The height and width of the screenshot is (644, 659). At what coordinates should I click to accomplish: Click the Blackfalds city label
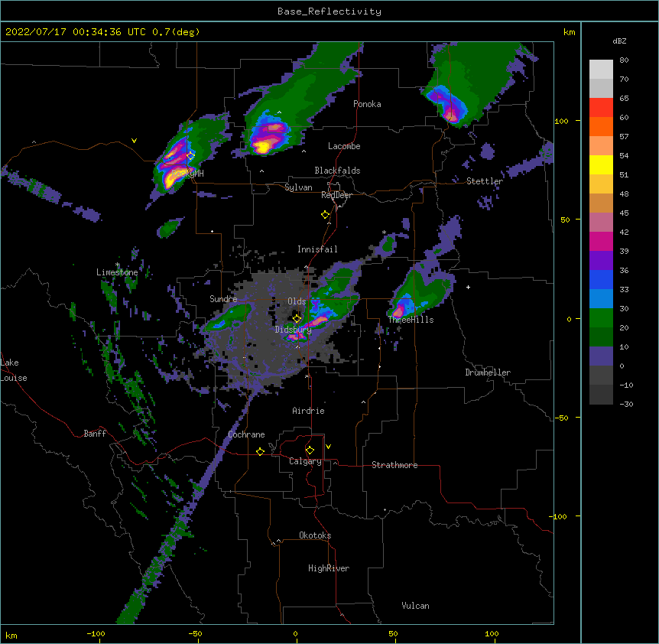point(337,171)
